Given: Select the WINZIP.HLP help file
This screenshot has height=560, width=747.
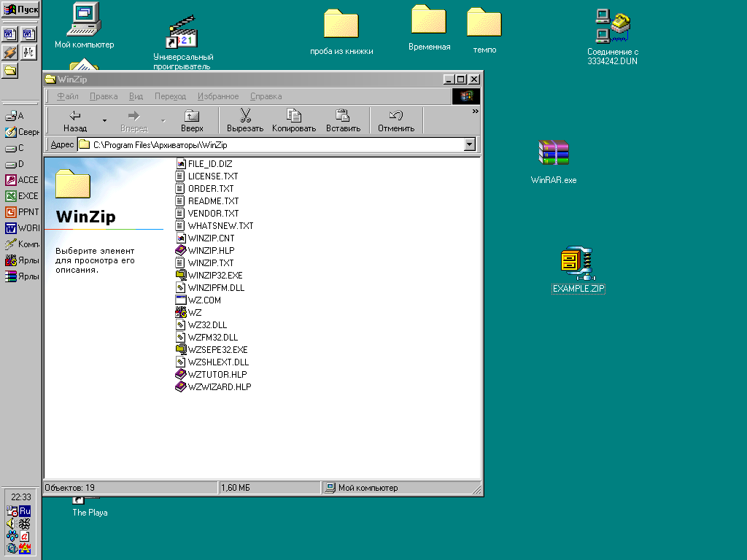Looking at the screenshot, I should [205, 251].
